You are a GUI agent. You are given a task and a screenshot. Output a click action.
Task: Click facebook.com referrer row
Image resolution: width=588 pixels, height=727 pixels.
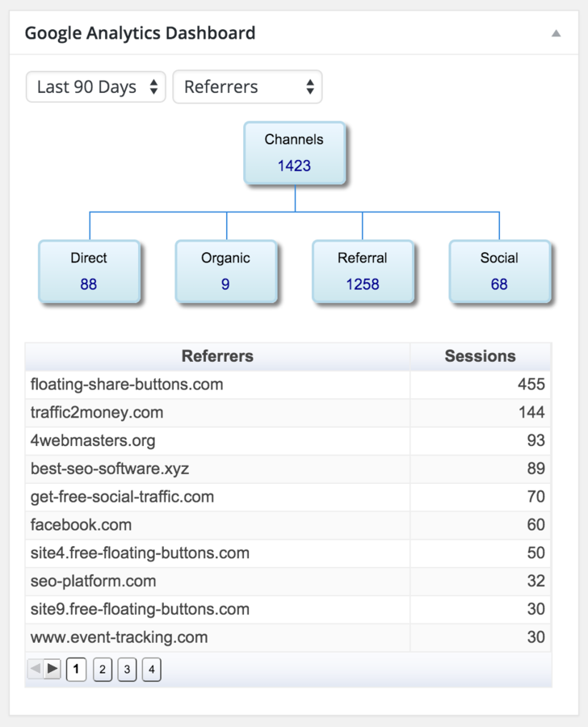pos(288,525)
